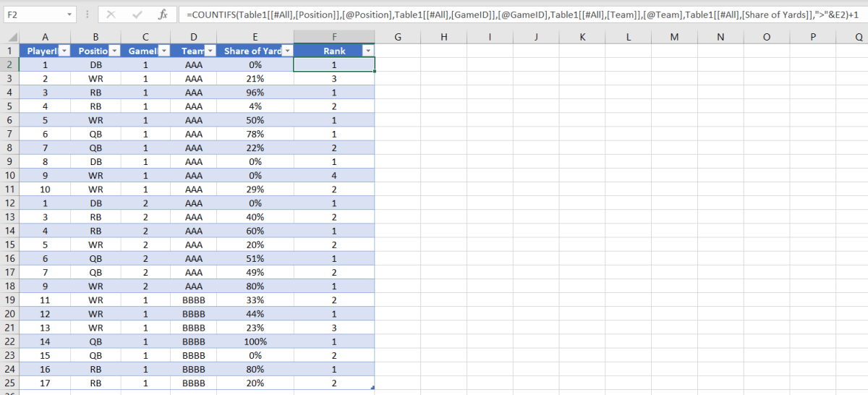Select column K header
Screen dimensions: 868x395
[x=582, y=37]
